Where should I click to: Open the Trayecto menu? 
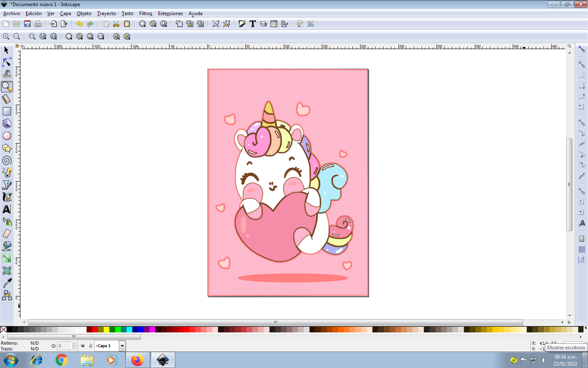[x=106, y=13]
